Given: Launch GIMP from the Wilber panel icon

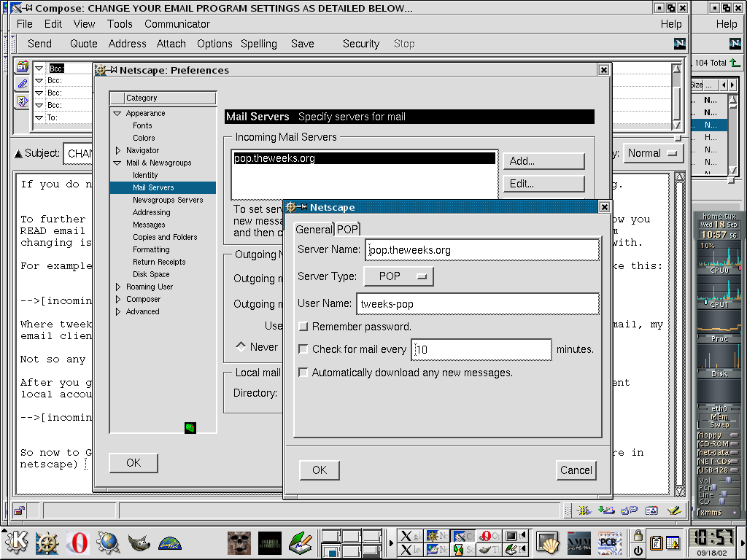Looking at the screenshot, I should (x=139, y=542).
